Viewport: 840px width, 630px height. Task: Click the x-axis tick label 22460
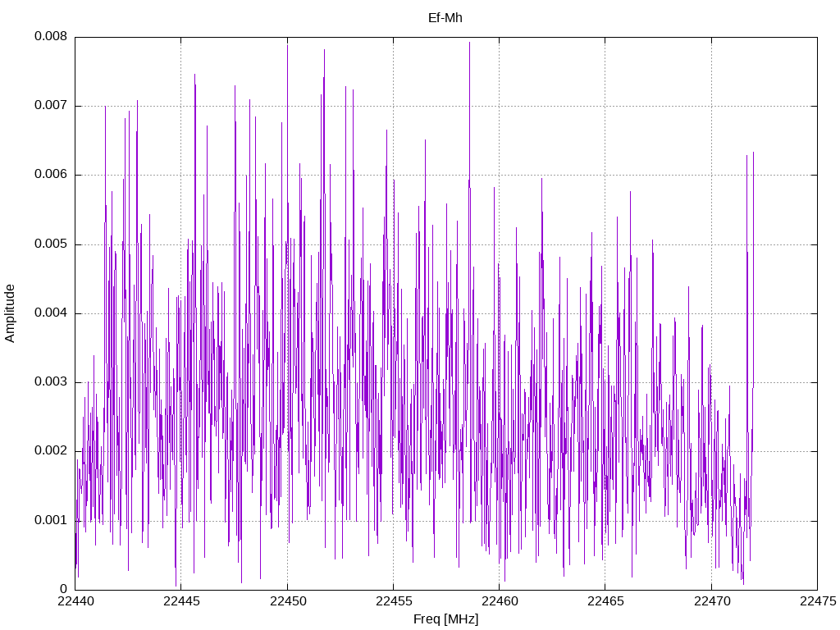[500, 601]
